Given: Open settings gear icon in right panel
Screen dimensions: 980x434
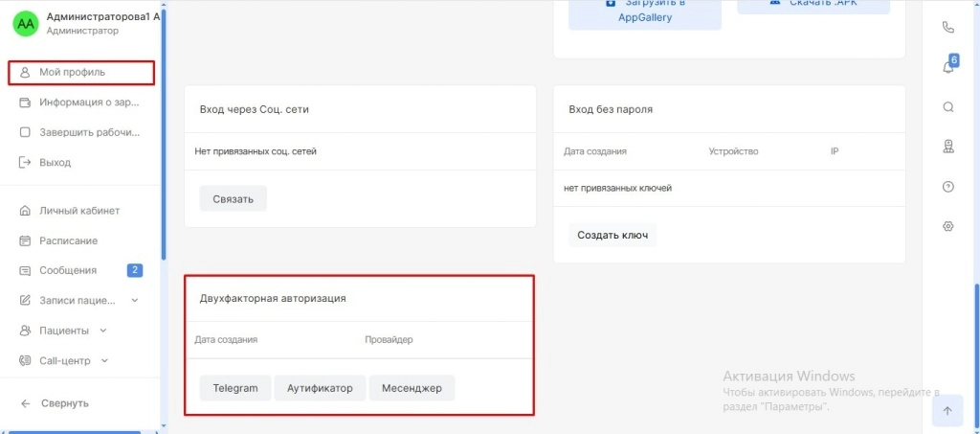Looking at the screenshot, I should [948, 226].
